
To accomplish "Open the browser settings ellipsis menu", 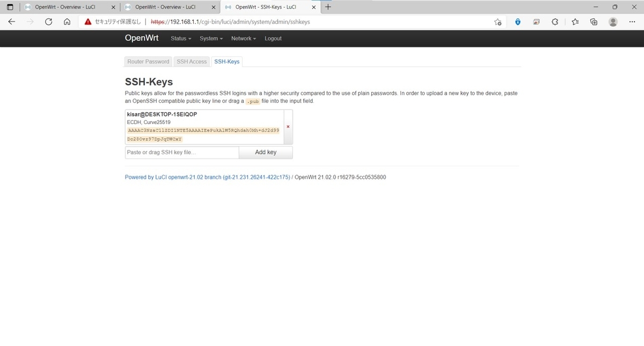I will (632, 22).
